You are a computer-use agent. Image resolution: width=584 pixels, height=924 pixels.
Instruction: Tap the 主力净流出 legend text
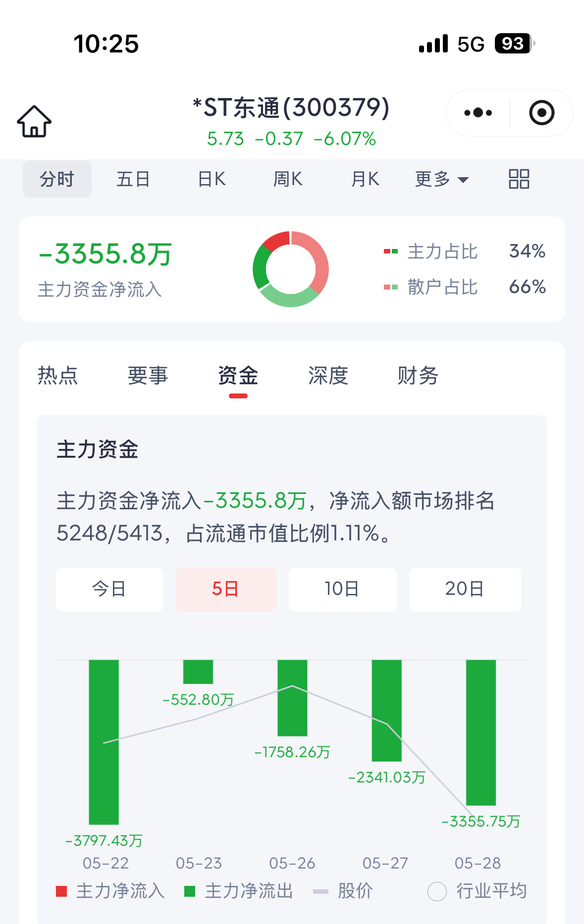click(x=249, y=891)
